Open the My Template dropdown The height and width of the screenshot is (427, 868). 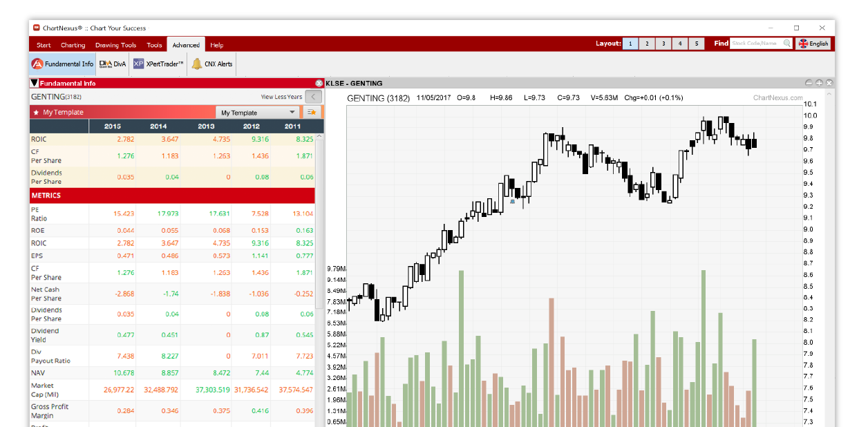tap(258, 113)
